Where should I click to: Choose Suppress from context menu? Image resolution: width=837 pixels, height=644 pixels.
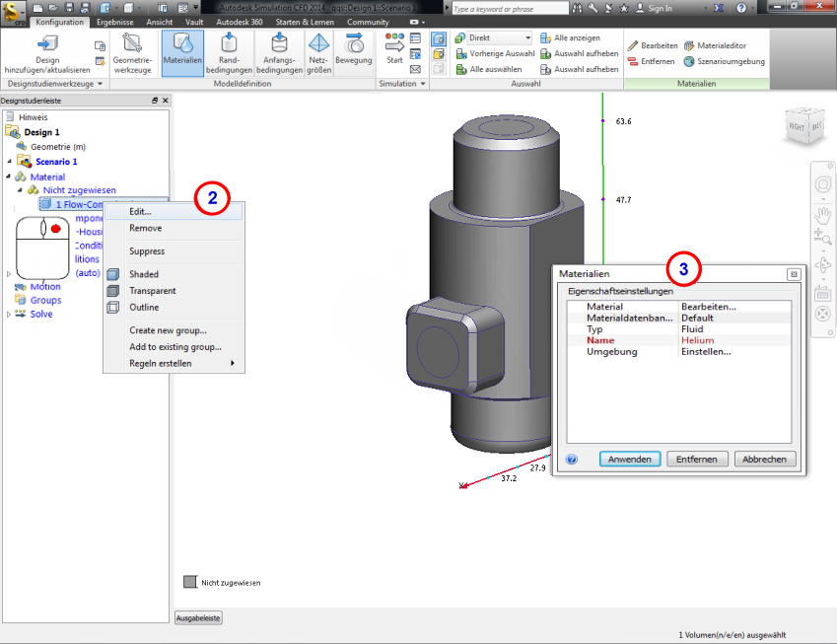174,250
